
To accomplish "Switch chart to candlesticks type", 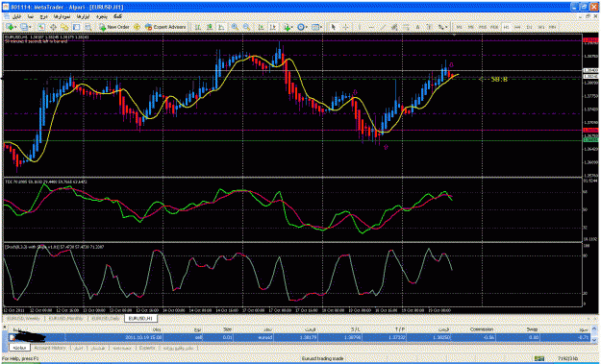I will (210, 27).
